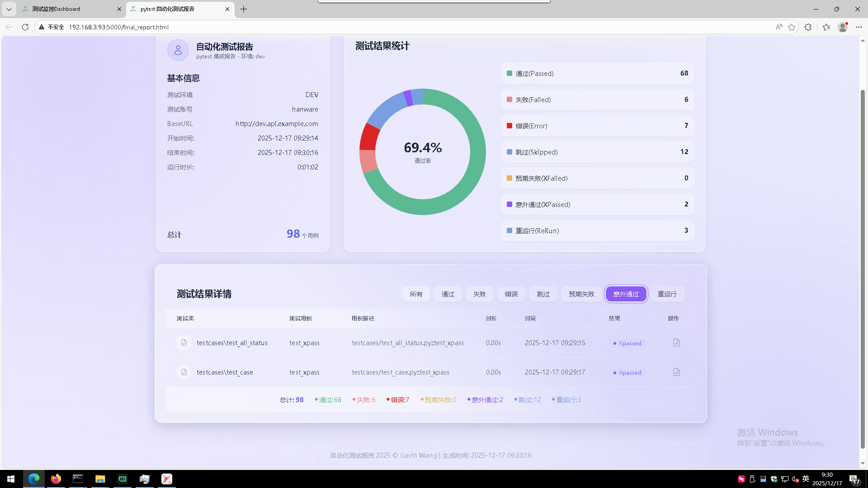Open File Explorer from the taskbar
Image resolution: width=868 pixels, height=488 pixels.
[x=100, y=479]
